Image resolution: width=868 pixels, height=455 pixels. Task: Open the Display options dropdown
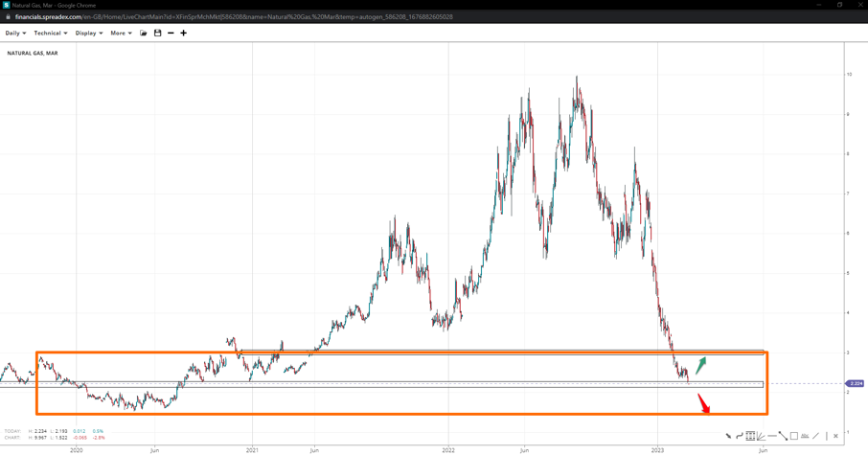point(88,34)
